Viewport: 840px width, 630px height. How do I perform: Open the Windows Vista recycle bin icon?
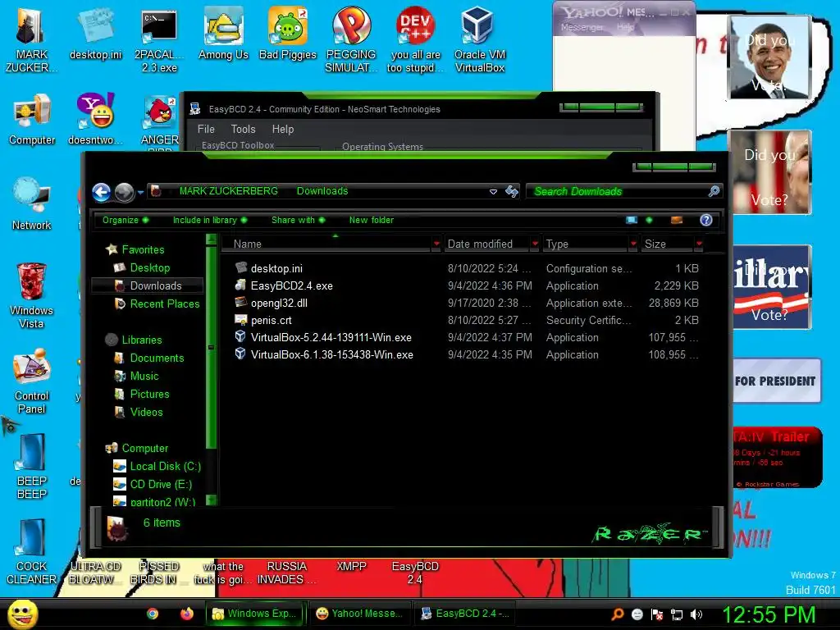pos(32,294)
